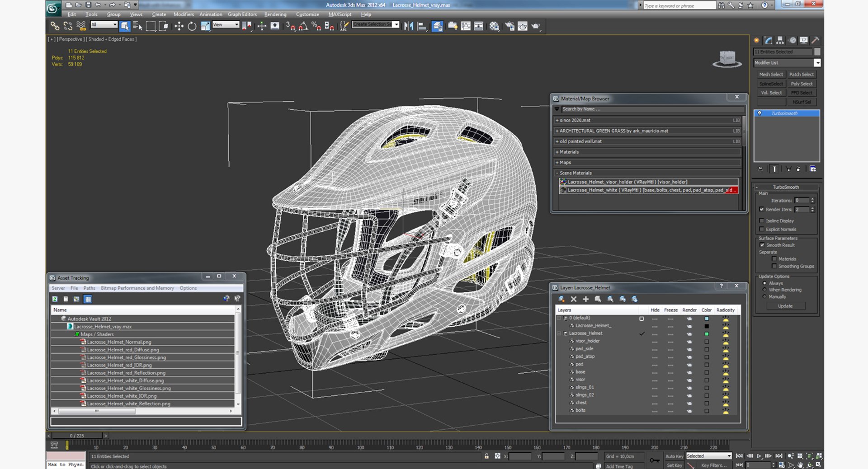Open Select by Name tool
Image resolution: width=868 pixels, height=469 pixels.
click(137, 26)
